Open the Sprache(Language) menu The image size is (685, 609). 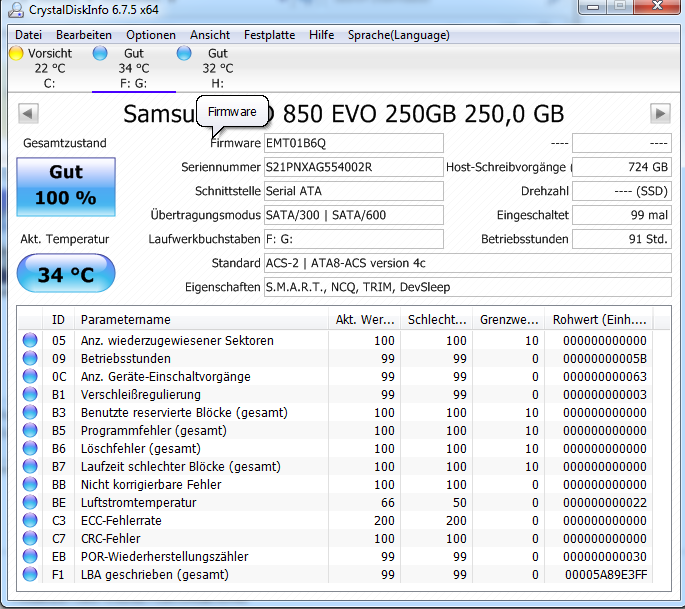398,35
